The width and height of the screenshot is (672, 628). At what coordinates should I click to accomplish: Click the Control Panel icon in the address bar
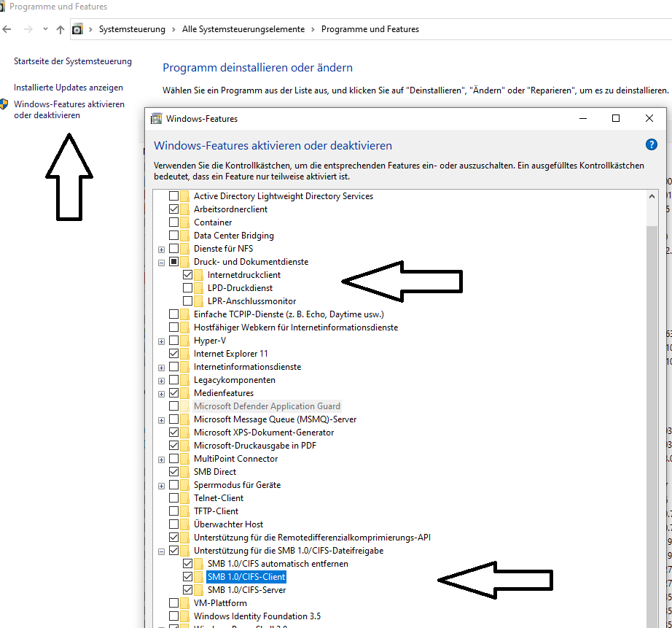tap(77, 29)
